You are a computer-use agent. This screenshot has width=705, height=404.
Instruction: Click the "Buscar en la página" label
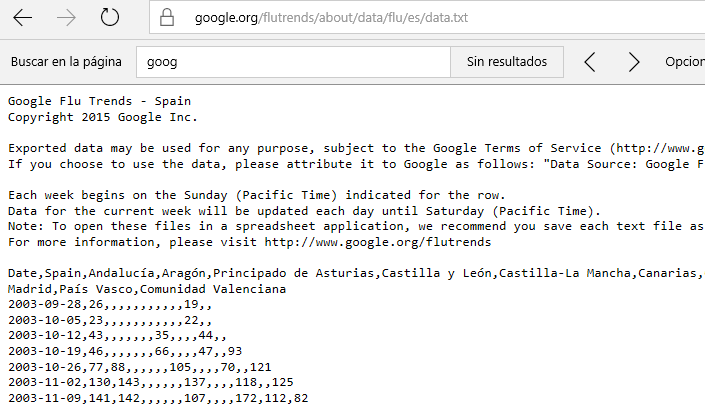(66, 62)
